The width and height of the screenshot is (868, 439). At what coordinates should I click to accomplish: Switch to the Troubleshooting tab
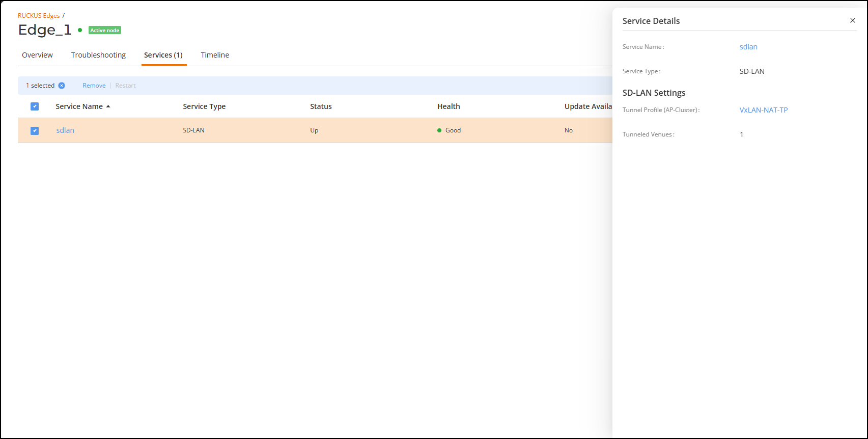(98, 55)
